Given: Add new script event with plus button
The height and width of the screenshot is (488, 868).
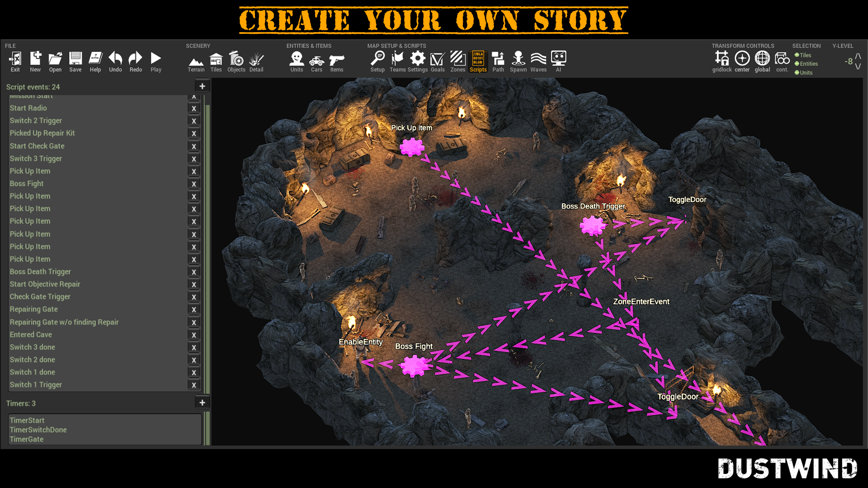Looking at the screenshot, I should pos(202,86).
